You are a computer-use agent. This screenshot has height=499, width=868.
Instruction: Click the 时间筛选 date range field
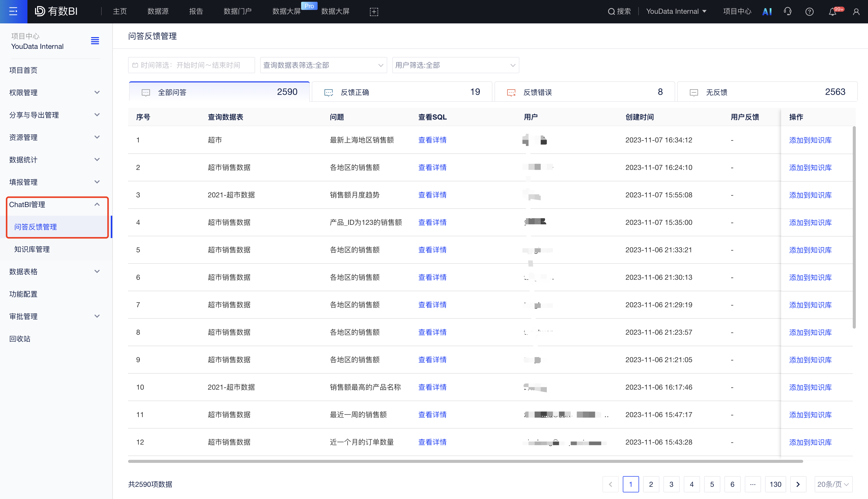click(x=191, y=65)
